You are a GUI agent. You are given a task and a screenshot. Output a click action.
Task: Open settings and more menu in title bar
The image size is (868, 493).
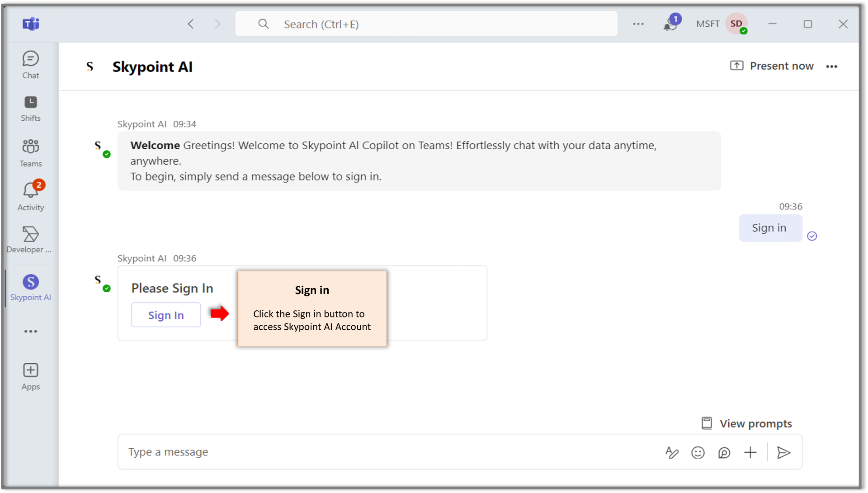(x=638, y=24)
